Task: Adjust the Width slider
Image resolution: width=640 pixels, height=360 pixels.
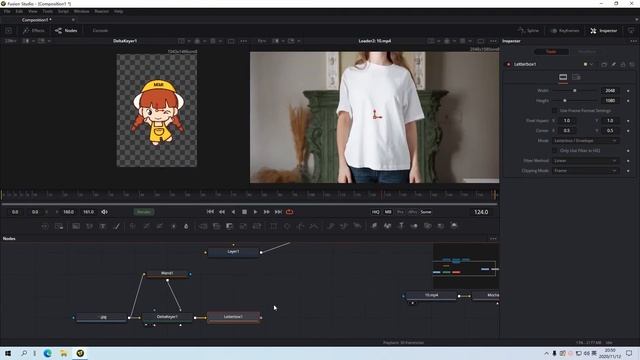Action: tap(574, 91)
